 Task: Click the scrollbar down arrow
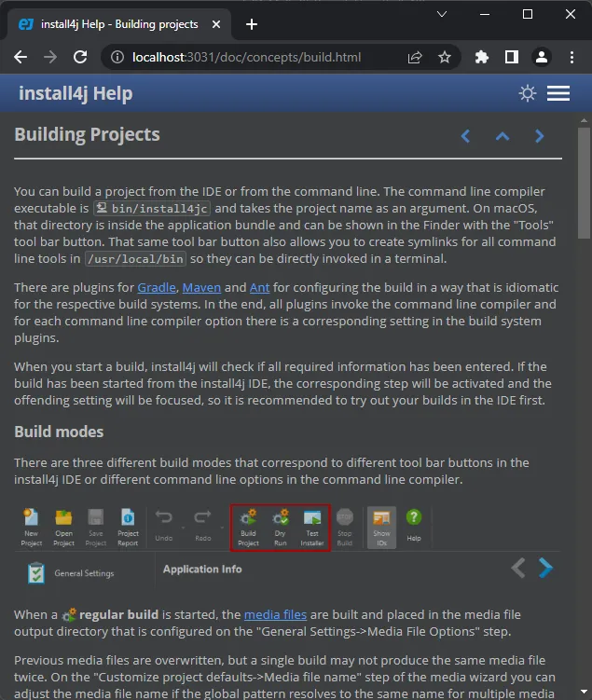[584, 692]
